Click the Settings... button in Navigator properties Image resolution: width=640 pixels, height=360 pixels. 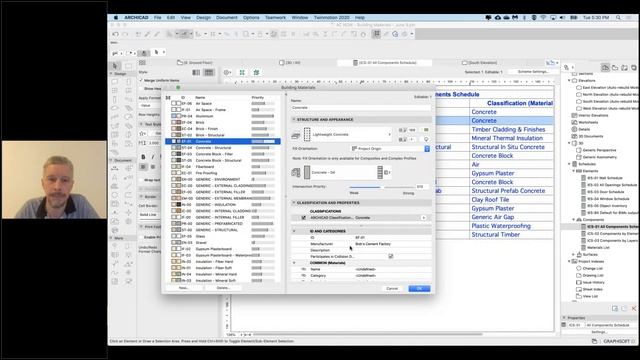click(x=599, y=332)
